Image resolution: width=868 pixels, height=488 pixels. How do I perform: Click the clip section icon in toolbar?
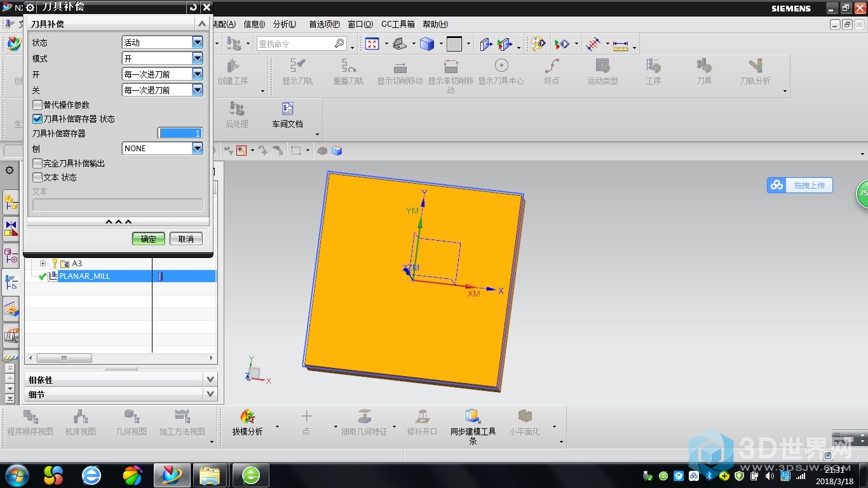tap(504, 44)
